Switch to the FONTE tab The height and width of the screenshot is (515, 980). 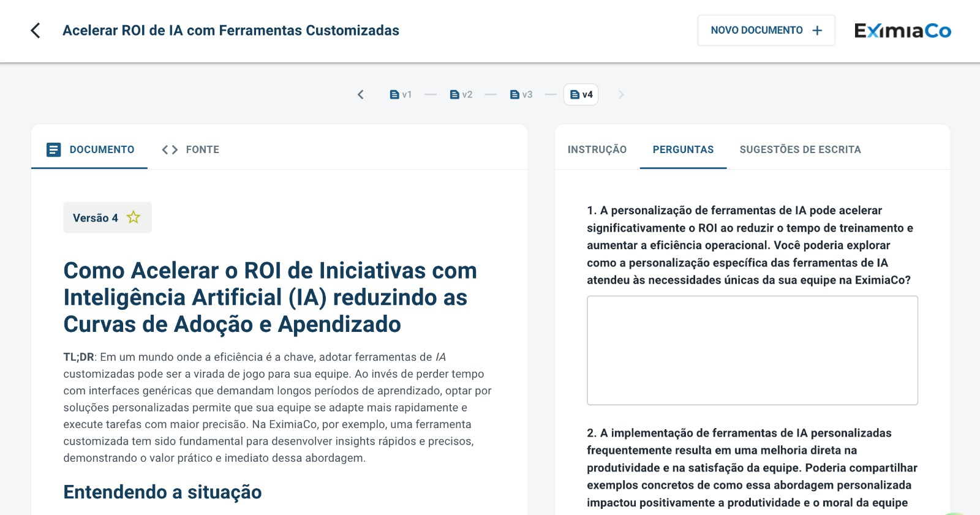tap(190, 149)
